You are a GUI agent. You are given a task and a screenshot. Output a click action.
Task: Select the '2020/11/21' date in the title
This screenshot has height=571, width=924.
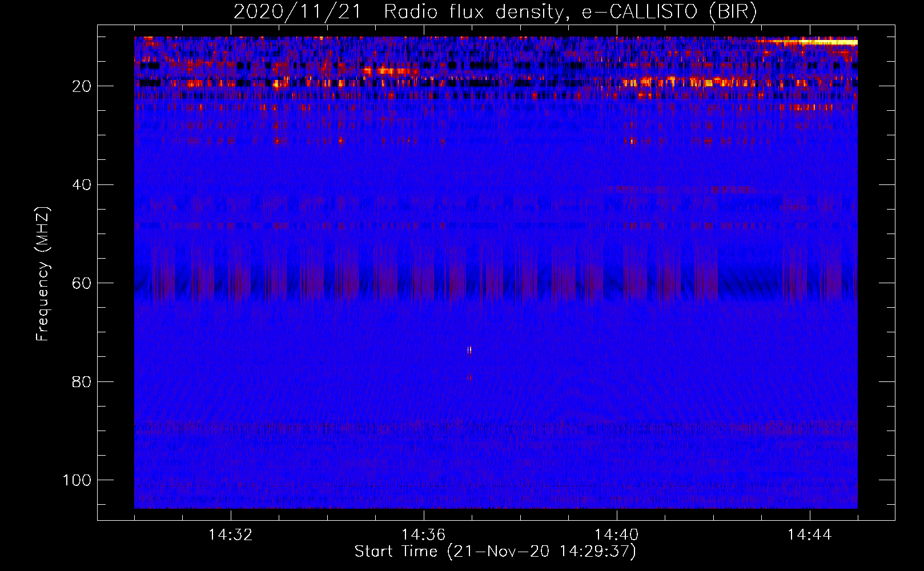pyautogui.click(x=297, y=12)
